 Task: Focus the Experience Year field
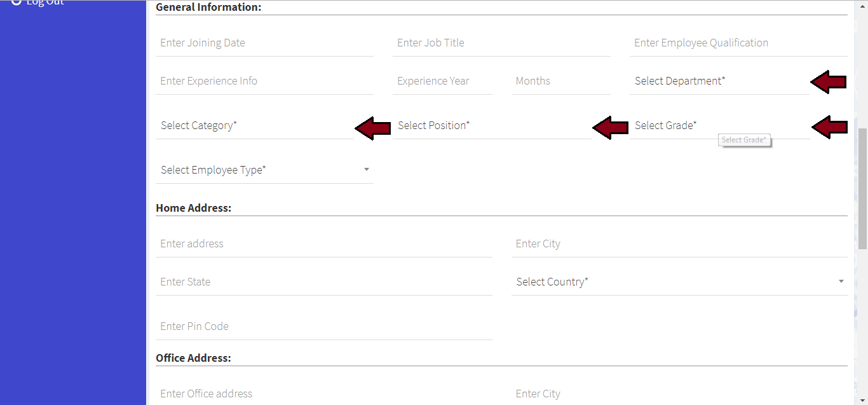click(442, 81)
